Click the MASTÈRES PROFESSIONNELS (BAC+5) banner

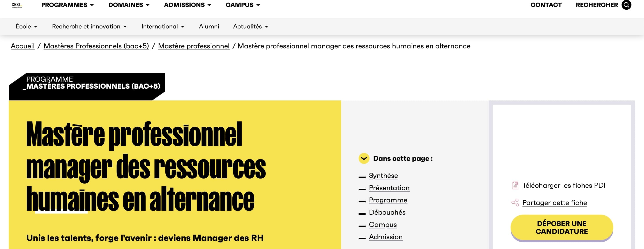(x=87, y=86)
